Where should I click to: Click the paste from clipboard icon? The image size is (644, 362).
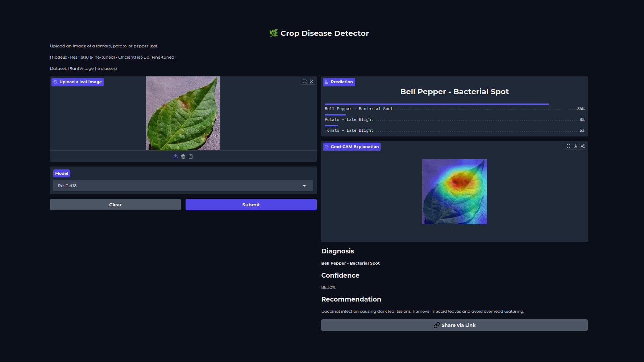[x=191, y=156]
